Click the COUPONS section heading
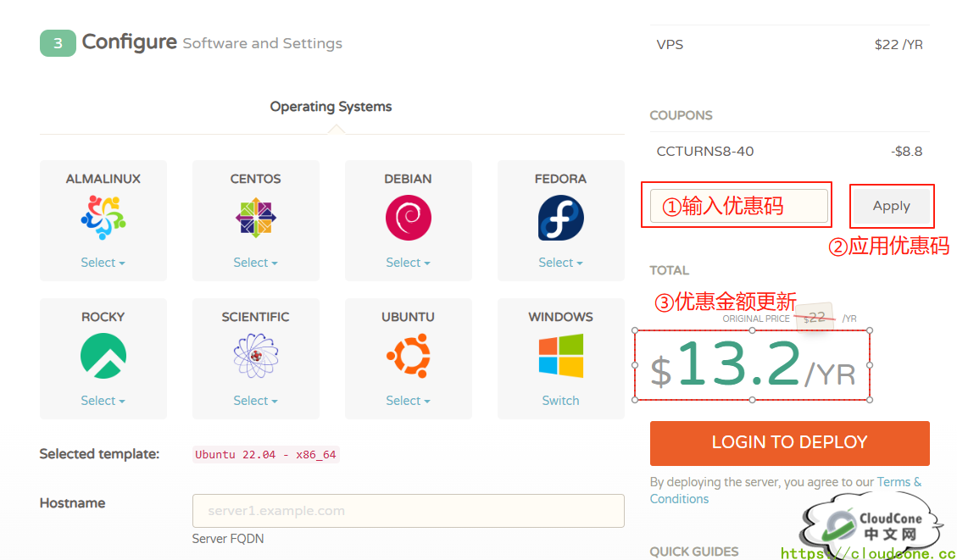The width and height of the screenshot is (957, 560). pyautogui.click(x=682, y=115)
